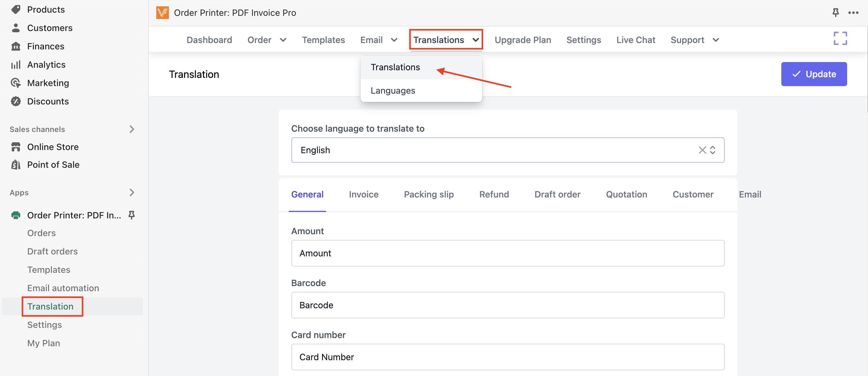Click the Online Store storefront icon
Image resolution: width=868 pixels, height=376 pixels.
pyautogui.click(x=15, y=147)
